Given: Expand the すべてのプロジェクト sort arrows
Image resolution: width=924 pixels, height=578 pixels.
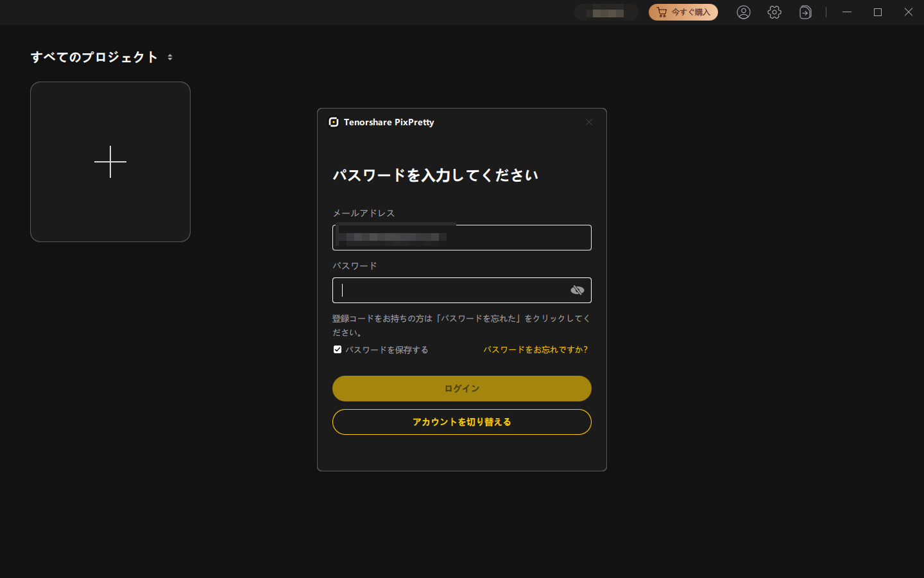Looking at the screenshot, I should pyautogui.click(x=170, y=57).
